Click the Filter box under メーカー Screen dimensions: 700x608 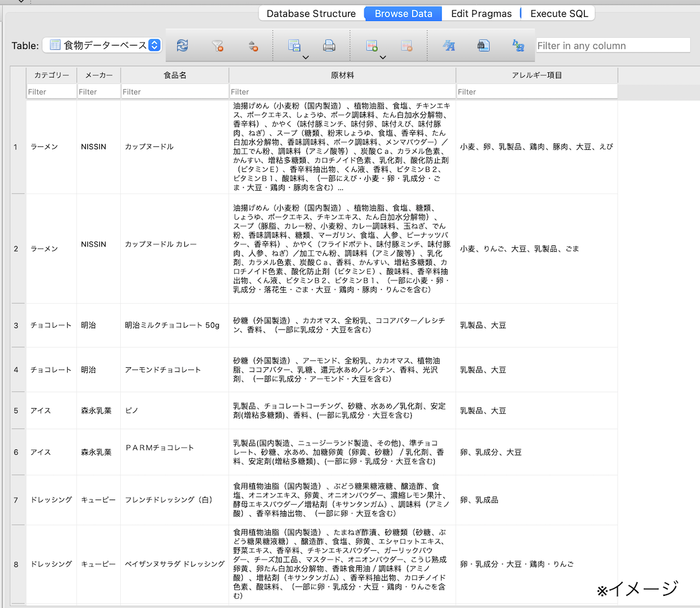pos(99,92)
